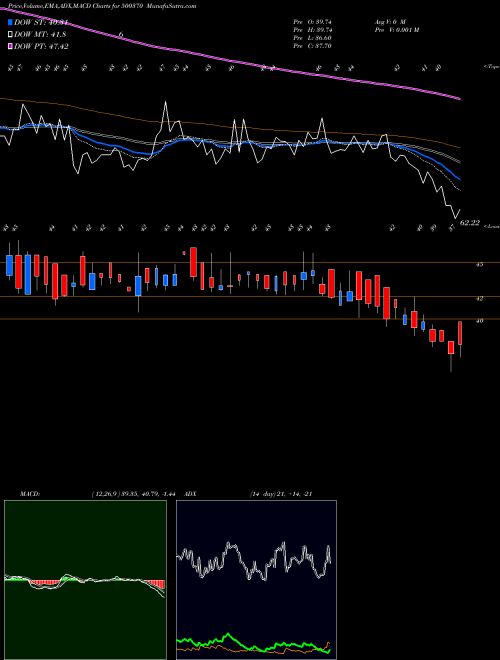Click the blue DOW ST legend swatch

click(x=11, y=23)
